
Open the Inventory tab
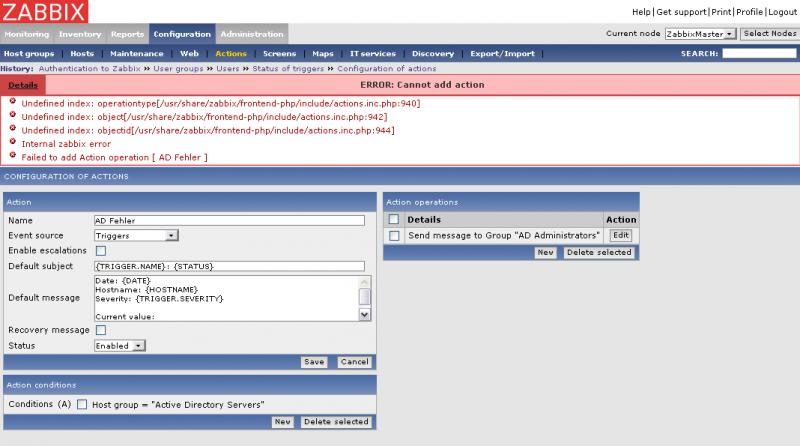pos(80,34)
